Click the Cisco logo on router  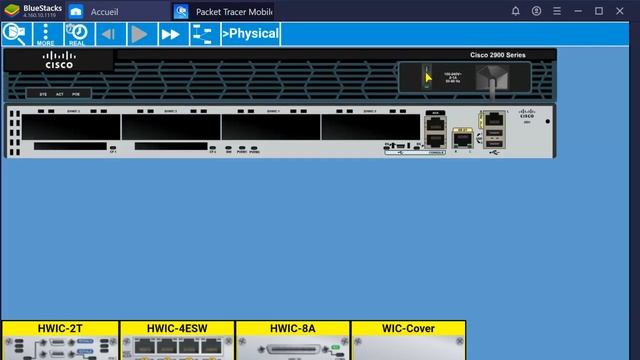pos(59,60)
